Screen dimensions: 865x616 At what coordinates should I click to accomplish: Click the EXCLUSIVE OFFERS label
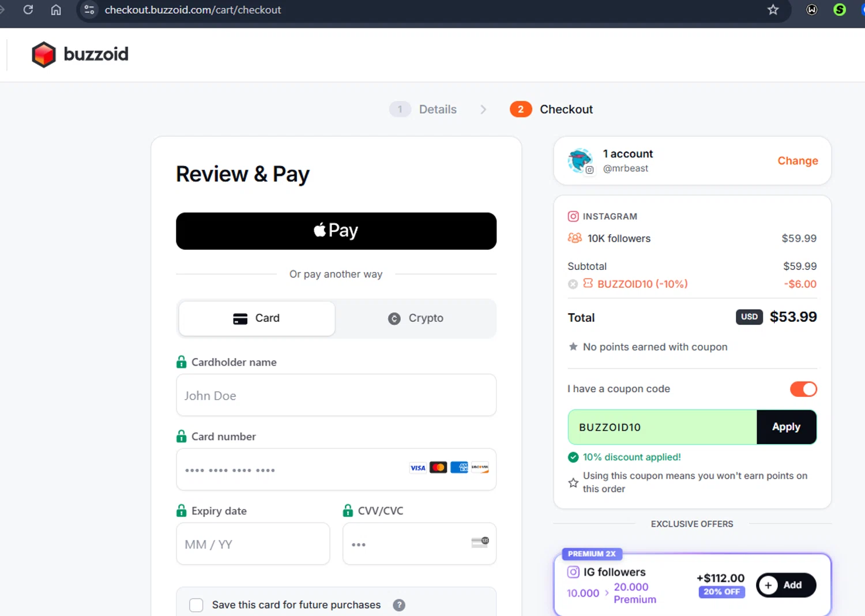pyautogui.click(x=692, y=524)
